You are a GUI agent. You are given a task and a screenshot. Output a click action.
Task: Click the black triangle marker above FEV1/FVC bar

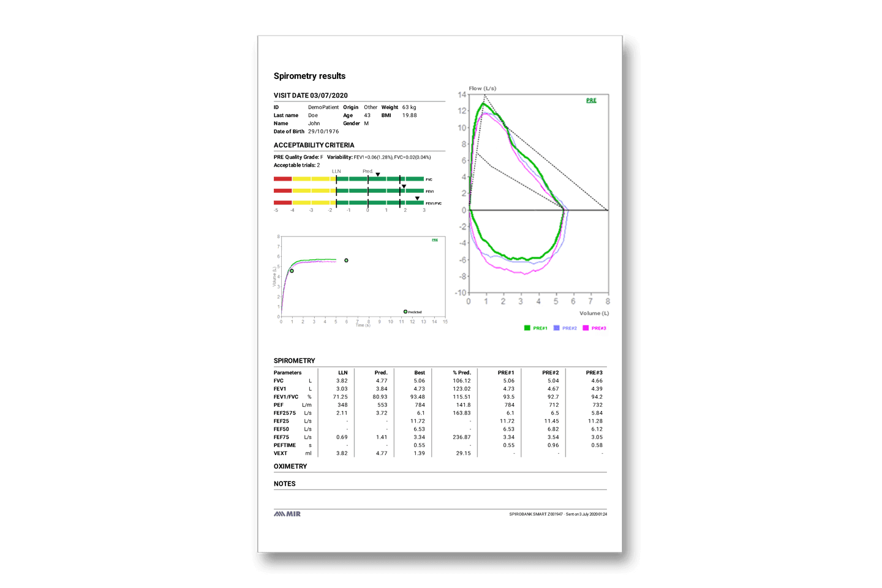coord(418,198)
